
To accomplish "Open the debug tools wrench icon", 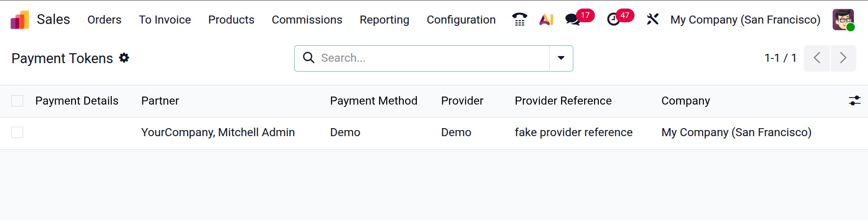I will 653,20.
